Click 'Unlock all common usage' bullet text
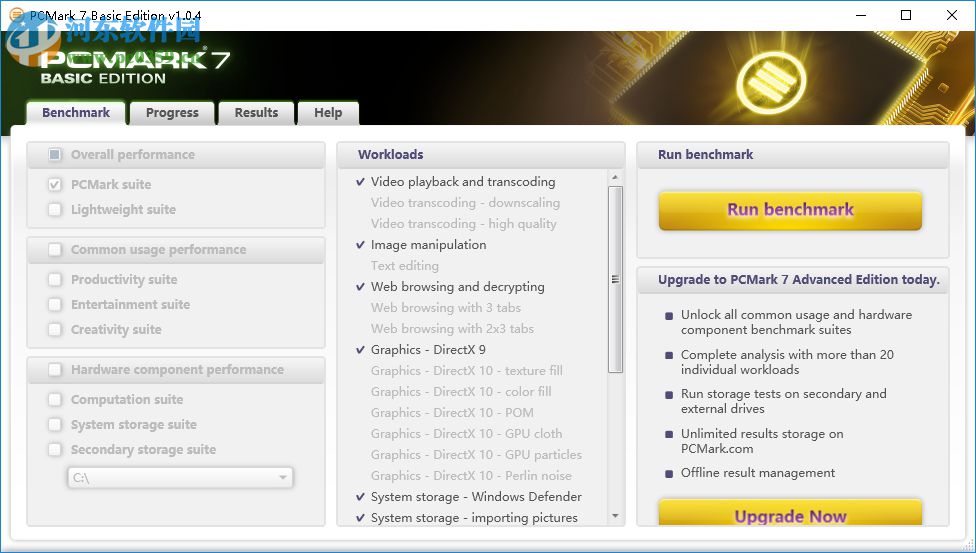Screen dimensions: 976x553 pyautogui.click(x=796, y=322)
